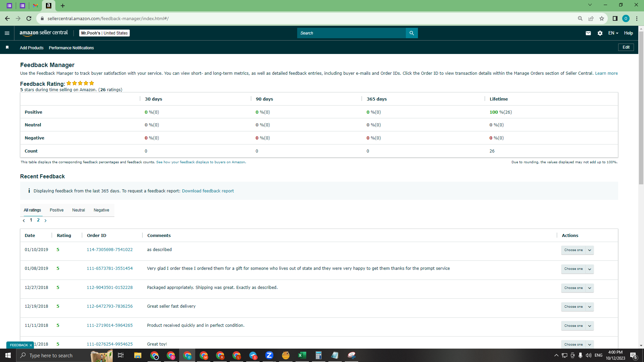Click the taskbar volume speaker icon
The width and height of the screenshot is (644, 362).
coord(589,355)
